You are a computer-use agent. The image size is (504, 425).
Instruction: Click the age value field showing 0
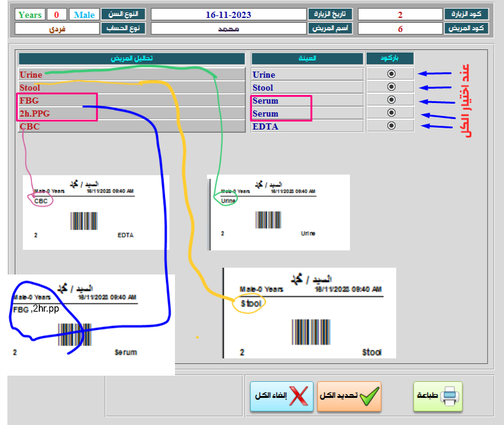point(57,14)
